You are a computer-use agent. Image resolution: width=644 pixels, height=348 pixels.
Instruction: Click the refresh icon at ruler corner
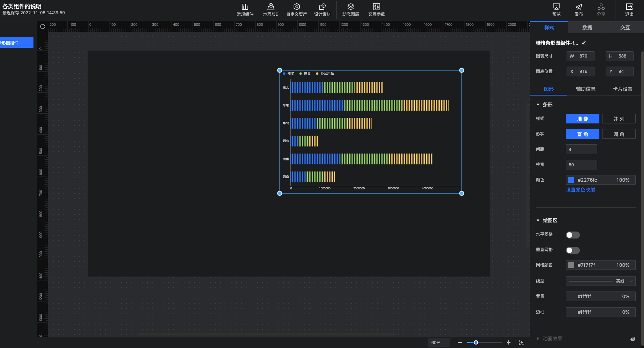pyautogui.click(x=43, y=27)
